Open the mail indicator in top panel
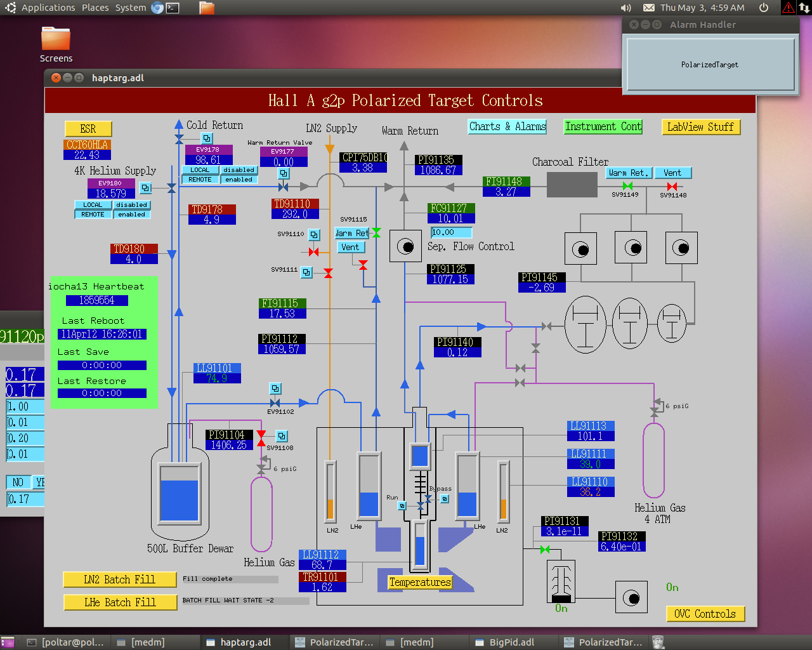Viewport: 812px width, 650px height. click(x=649, y=8)
